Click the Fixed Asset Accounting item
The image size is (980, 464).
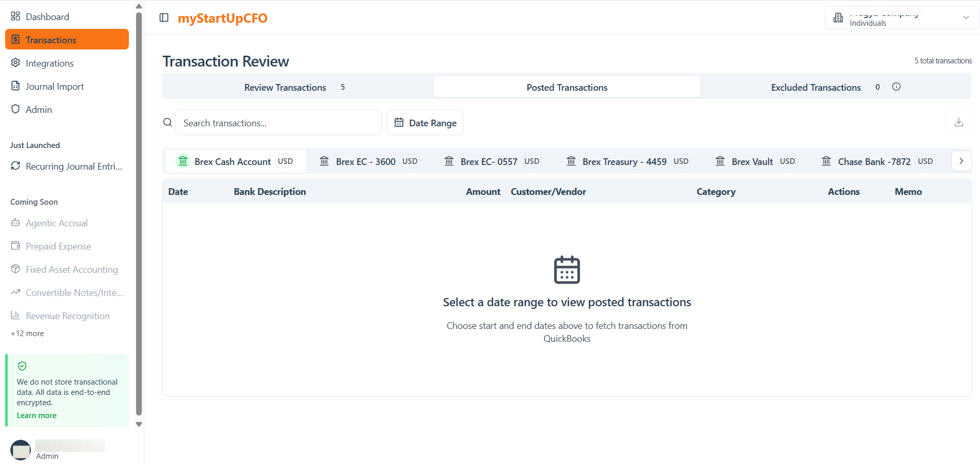pos(67,269)
